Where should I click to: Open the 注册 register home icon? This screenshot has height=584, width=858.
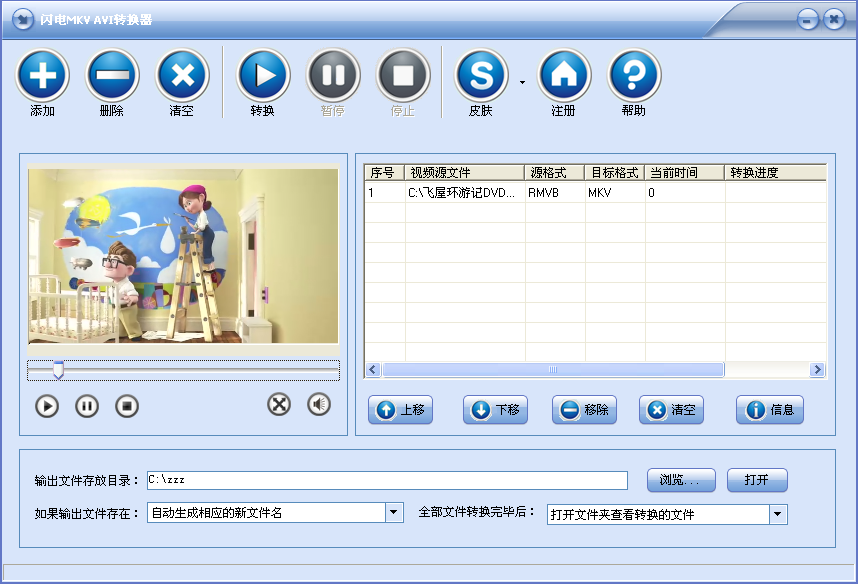564,75
